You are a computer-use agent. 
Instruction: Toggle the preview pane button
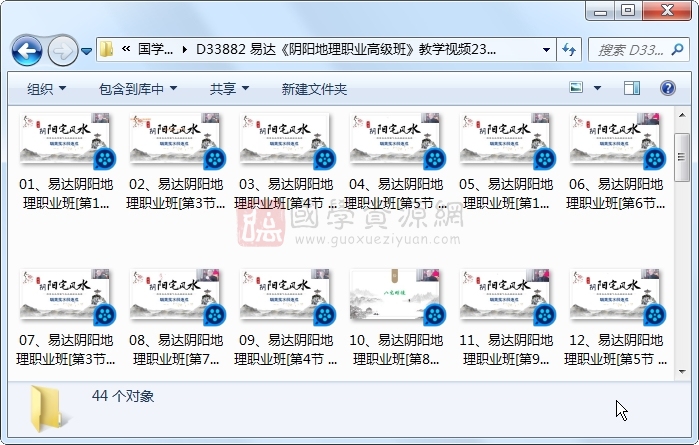pyautogui.click(x=632, y=88)
